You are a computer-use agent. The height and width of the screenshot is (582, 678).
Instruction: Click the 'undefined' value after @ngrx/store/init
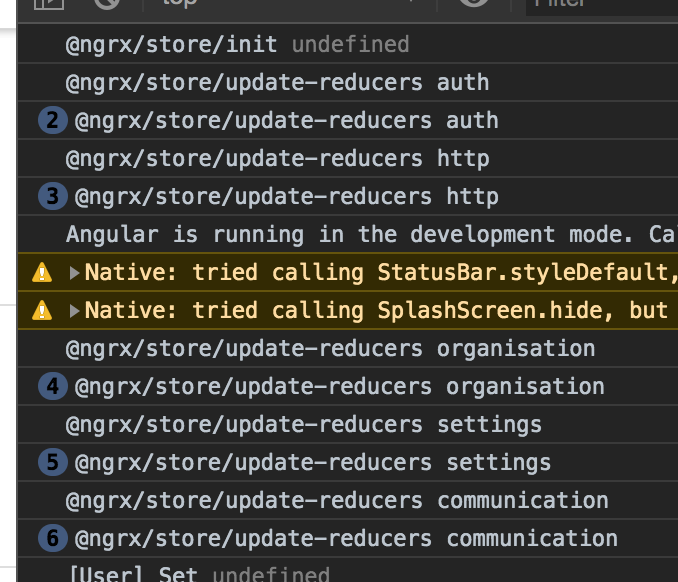[350, 45]
